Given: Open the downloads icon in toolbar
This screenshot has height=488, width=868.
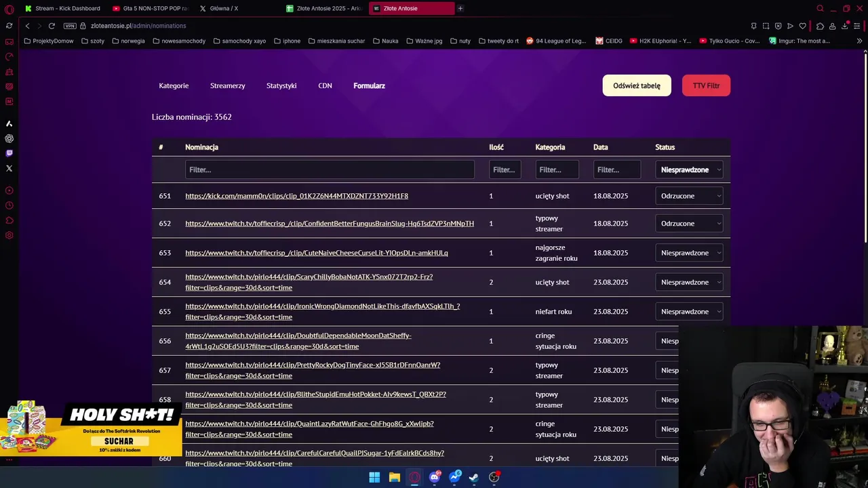Looking at the screenshot, I should tap(845, 26).
